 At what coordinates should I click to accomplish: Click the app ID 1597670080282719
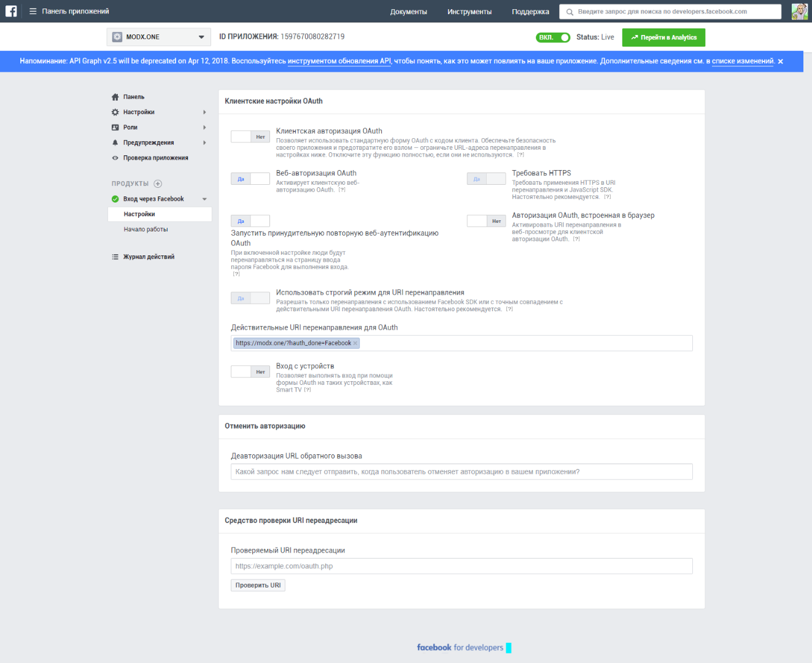[x=312, y=37]
